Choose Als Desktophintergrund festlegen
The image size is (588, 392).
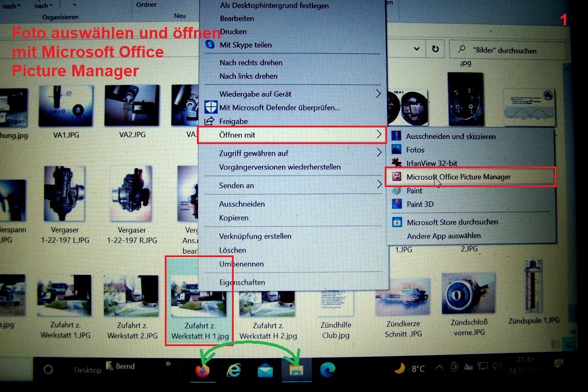click(x=274, y=6)
